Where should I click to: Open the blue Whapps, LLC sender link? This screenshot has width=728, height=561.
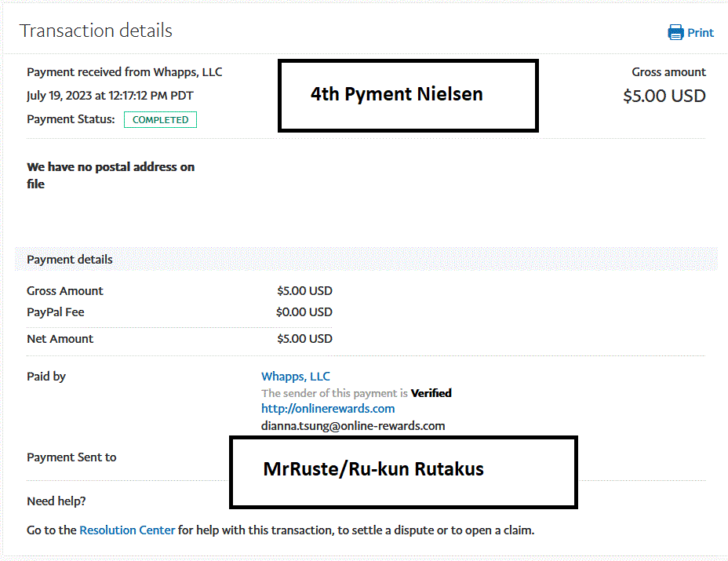coord(296,377)
